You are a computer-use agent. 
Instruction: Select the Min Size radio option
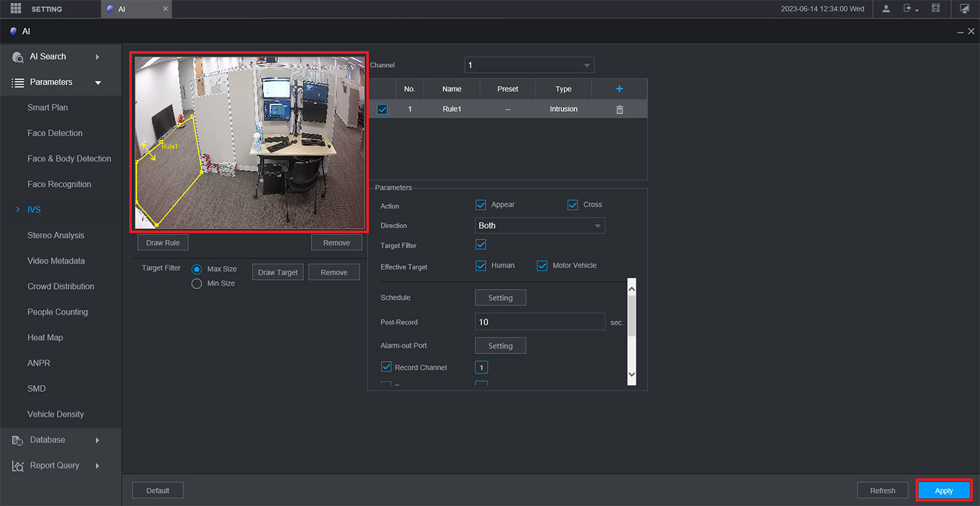click(197, 283)
